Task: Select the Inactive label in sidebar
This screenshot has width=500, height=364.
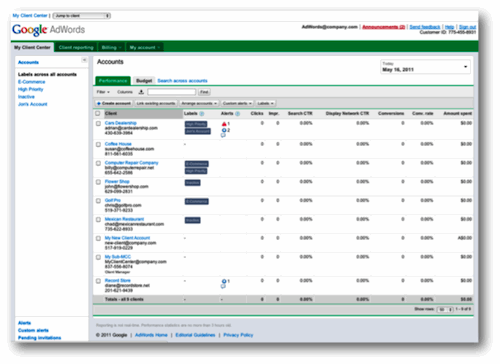Action: (x=26, y=97)
